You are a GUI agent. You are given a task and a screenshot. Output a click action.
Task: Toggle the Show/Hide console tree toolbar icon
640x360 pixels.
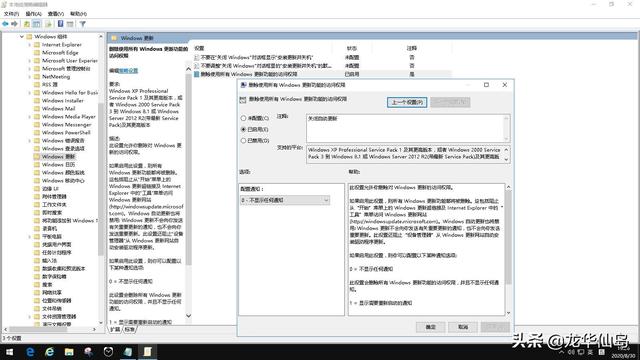point(37,24)
